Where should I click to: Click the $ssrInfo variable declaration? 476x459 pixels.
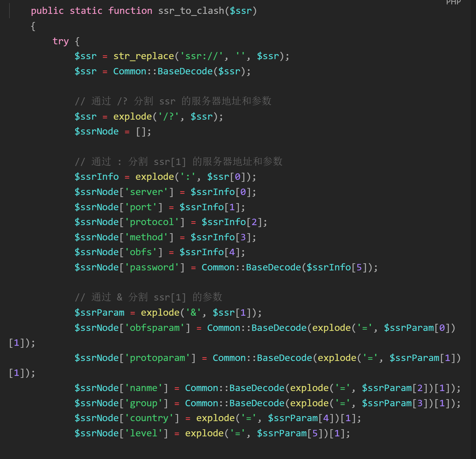pyautogui.click(x=97, y=177)
